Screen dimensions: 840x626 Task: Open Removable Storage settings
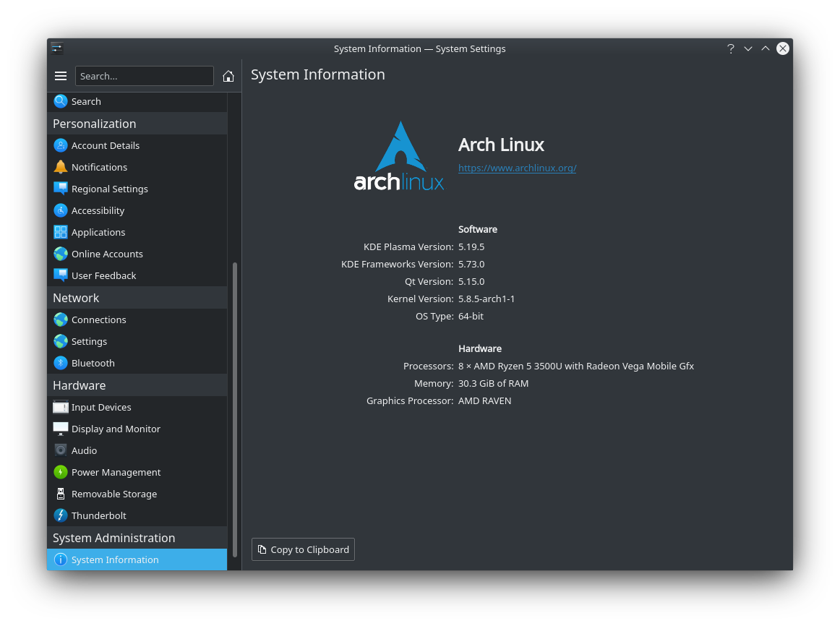point(113,494)
